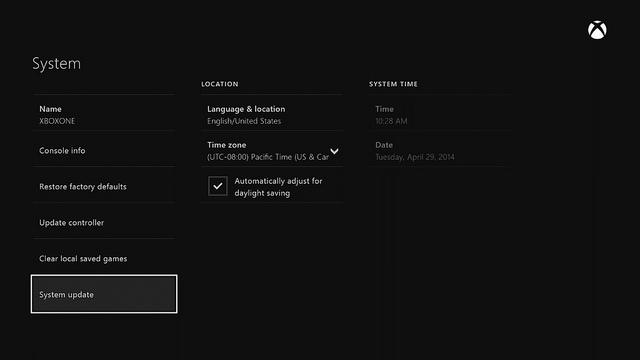Click the LOCATION section header

[220, 84]
